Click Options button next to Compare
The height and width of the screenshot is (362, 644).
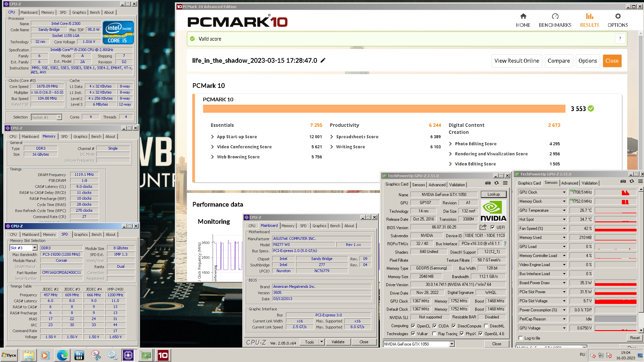(x=588, y=61)
